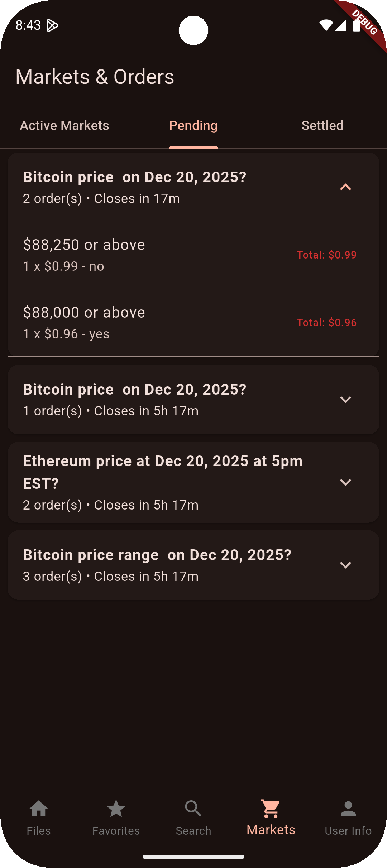The image size is (387, 868).
Task: Collapse the expanded Bitcoin price market card
Action: (345, 187)
